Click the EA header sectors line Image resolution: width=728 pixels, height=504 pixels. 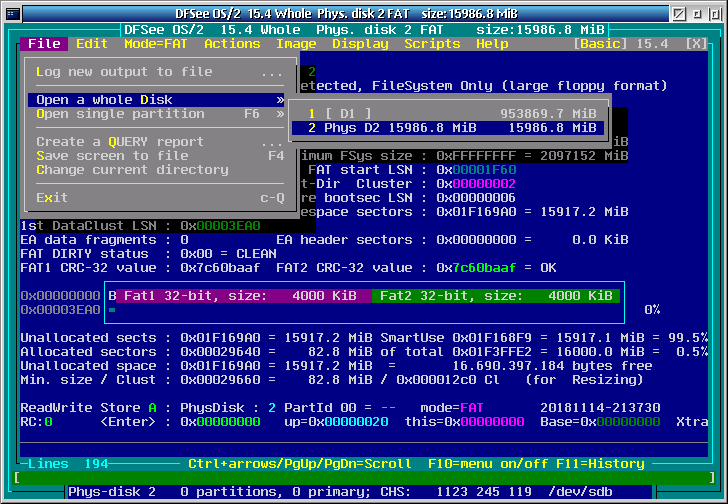[452, 240]
